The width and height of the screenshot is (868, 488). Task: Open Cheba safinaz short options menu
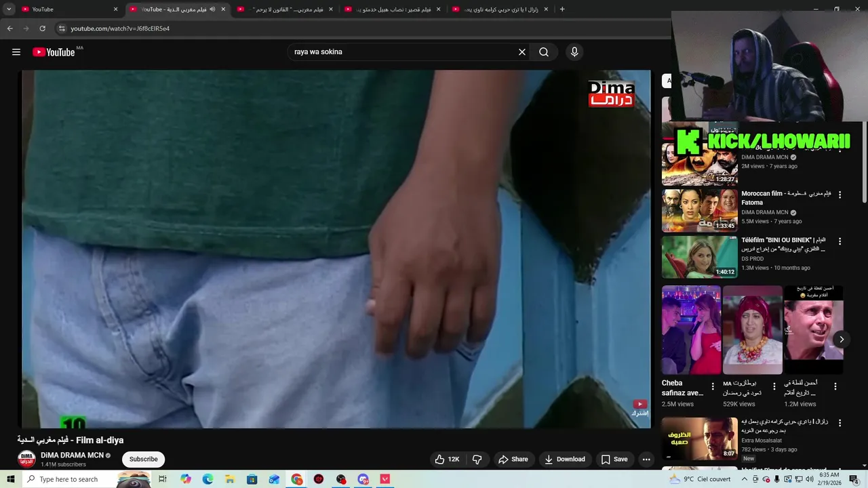click(x=713, y=386)
